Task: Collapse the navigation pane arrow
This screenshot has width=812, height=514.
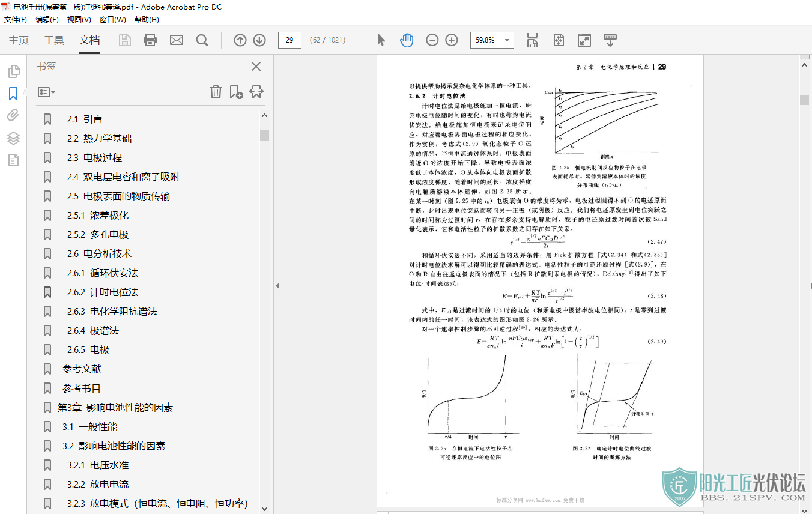Action: tap(277, 286)
